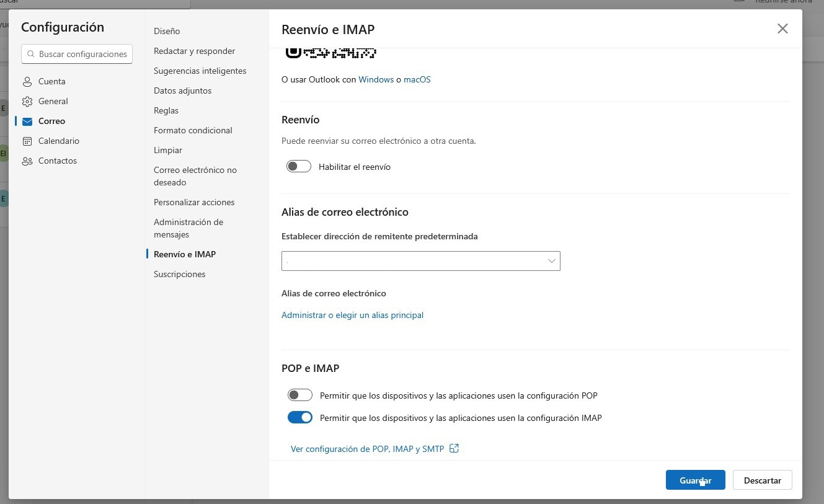
Task: Click the dropdown chevron for sender address
Action: (551, 261)
